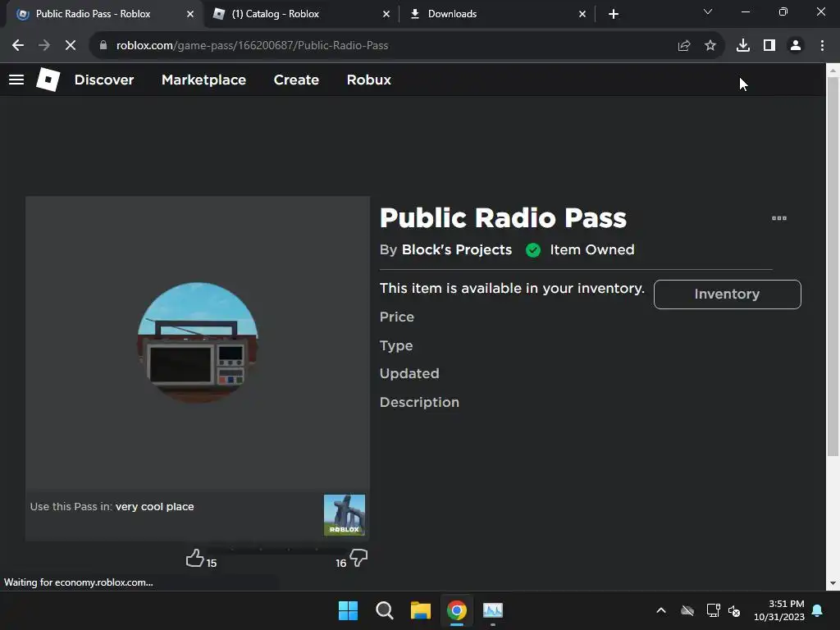Open the Chrome profile avatar icon
Viewport: 840px width, 630px height.
click(x=796, y=46)
